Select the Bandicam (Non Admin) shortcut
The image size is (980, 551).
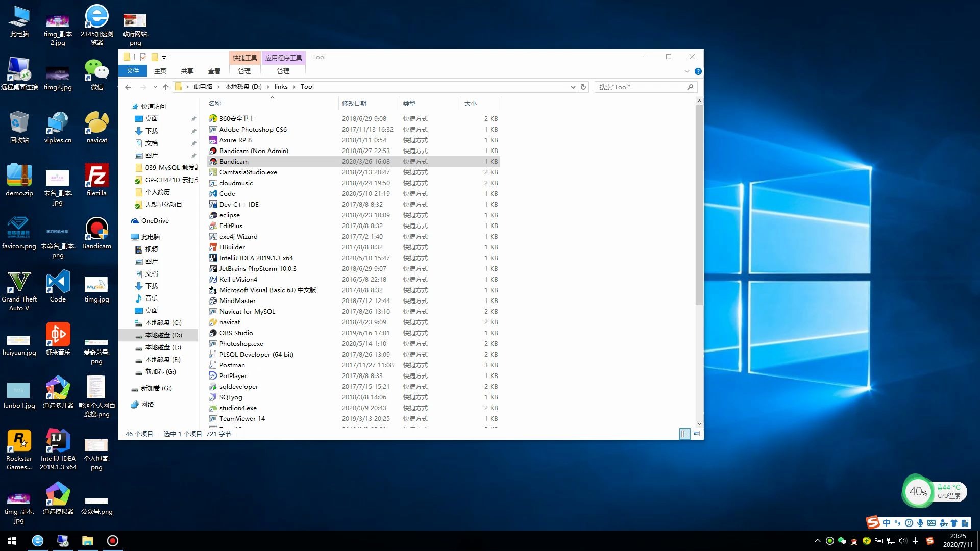click(x=353, y=151)
